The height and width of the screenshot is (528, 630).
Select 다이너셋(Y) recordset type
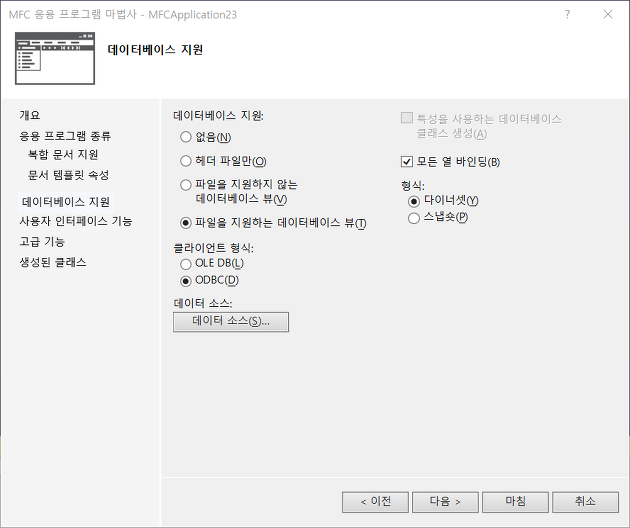pyautogui.click(x=414, y=201)
